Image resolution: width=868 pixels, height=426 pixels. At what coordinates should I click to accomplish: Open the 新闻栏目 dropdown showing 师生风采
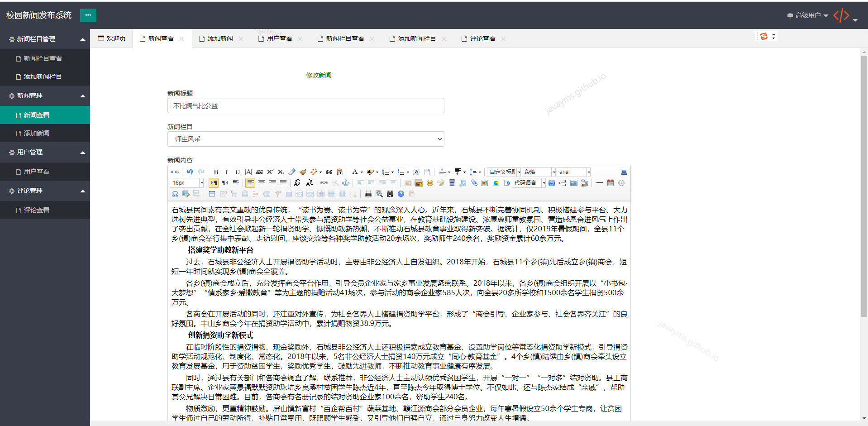pos(305,139)
